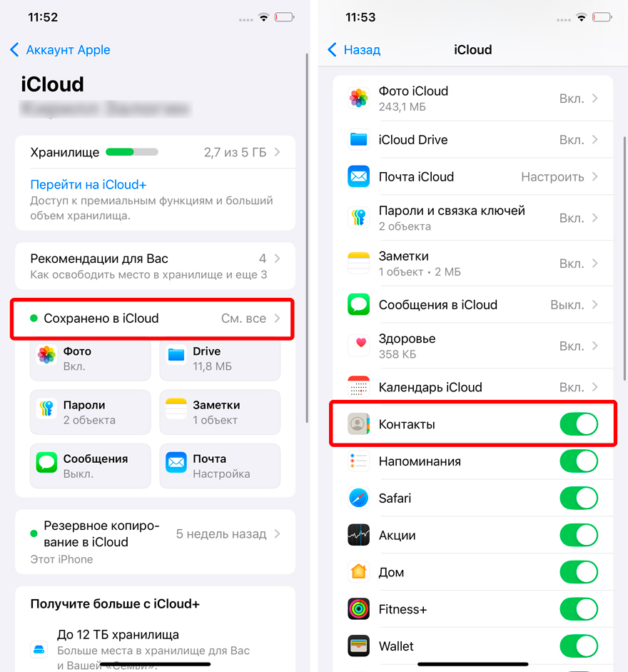Open the Фото iCloud photos icon
Screen dimensions: 628x672
(358, 98)
